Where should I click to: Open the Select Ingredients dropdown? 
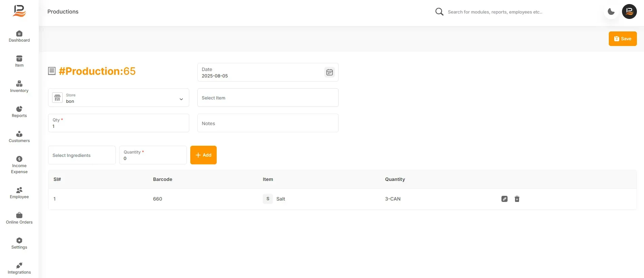82,155
